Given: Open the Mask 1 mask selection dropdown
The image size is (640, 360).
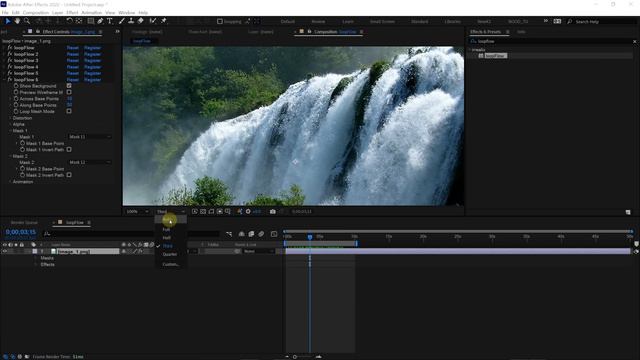Looking at the screenshot, I should pyautogui.click(x=89, y=137).
